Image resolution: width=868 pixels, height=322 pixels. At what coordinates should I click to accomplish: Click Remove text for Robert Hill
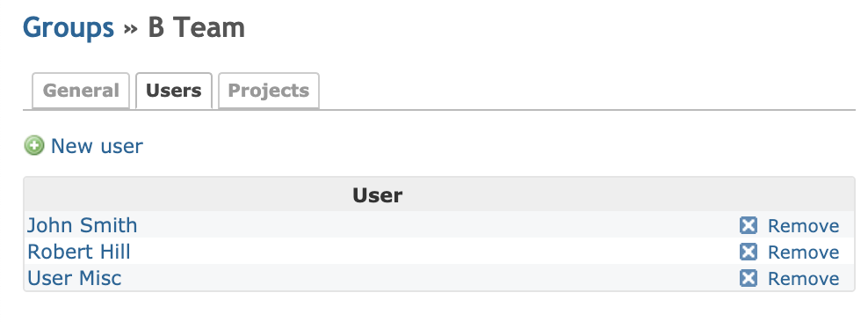[x=803, y=252]
